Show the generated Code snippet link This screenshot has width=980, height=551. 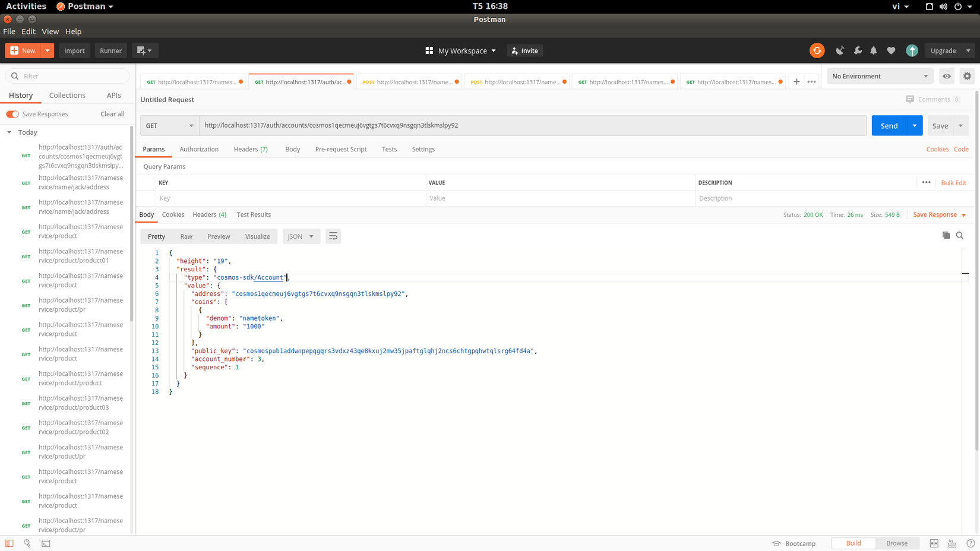click(x=961, y=149)
